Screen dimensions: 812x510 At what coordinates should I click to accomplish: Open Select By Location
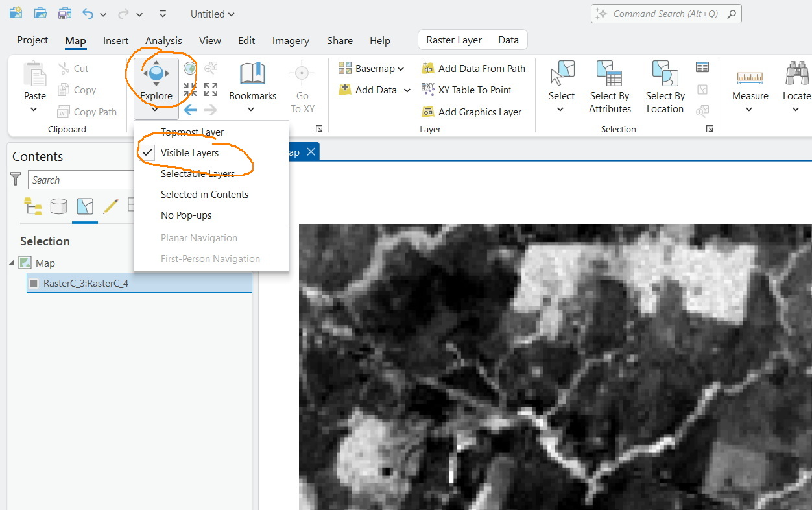point(664,88)
